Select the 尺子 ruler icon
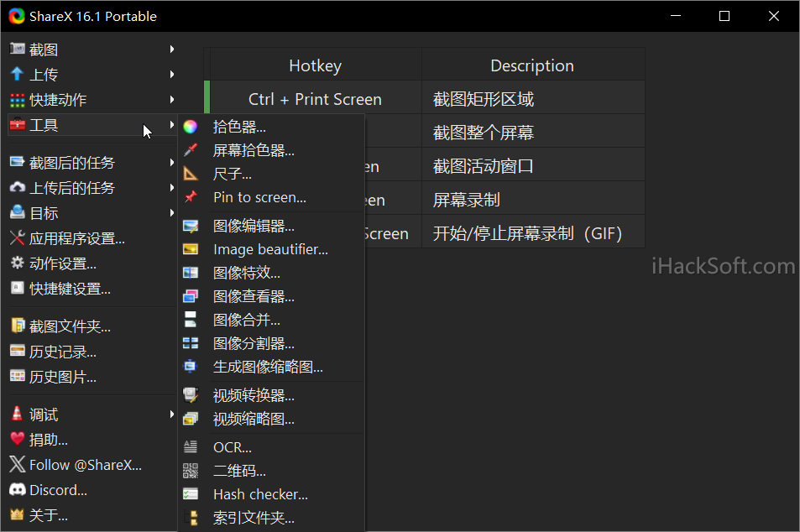The width and height of the screenshot is (800, 532). (191, 174)
